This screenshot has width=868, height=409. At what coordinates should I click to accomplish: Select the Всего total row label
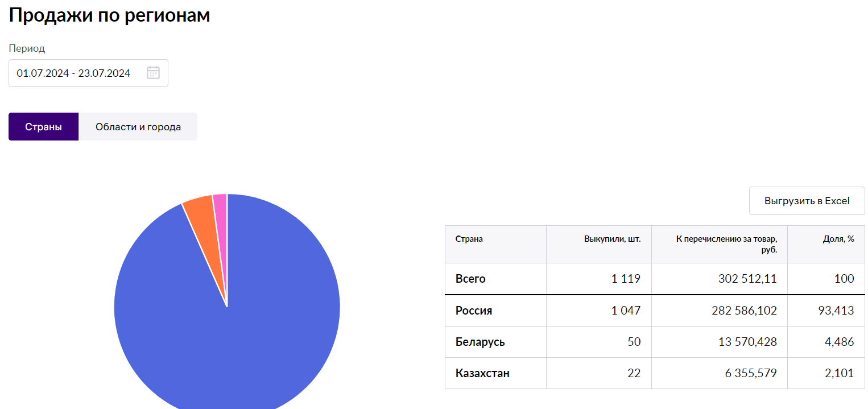(470, 279)
